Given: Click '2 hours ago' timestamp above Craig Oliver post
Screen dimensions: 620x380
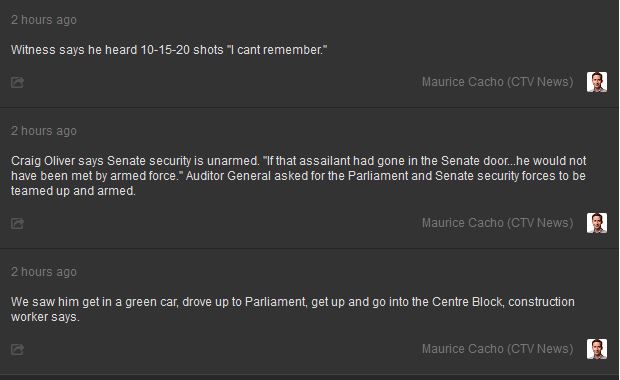Looking at the screenshot, I should click(x=44, y=131).
